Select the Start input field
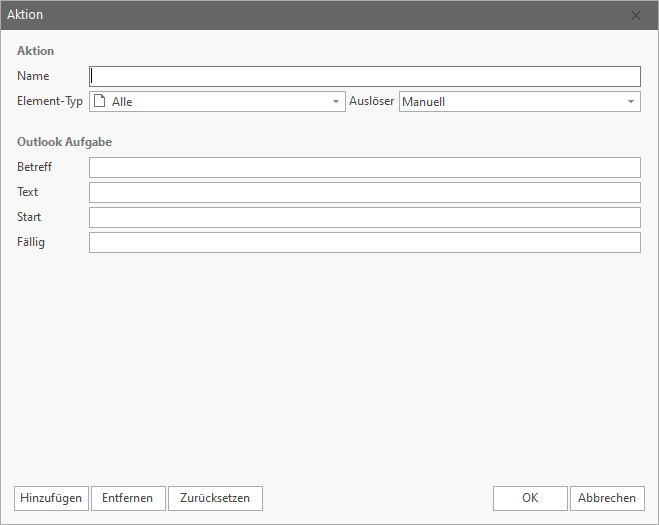Screen dimensions: 659x525 click(x=365, y=217)
